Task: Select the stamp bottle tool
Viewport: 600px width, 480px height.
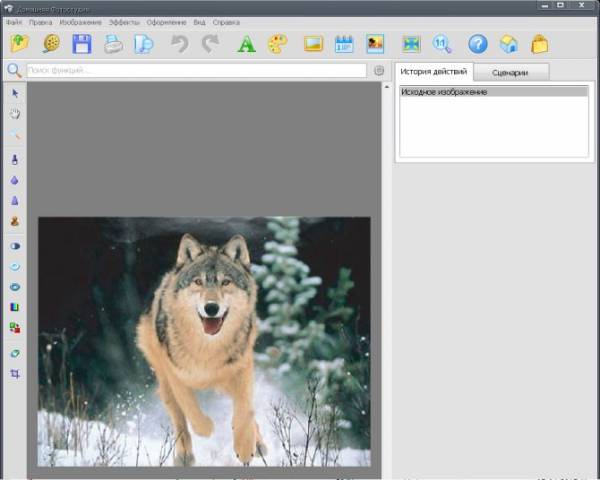Action: click(15, 160)
